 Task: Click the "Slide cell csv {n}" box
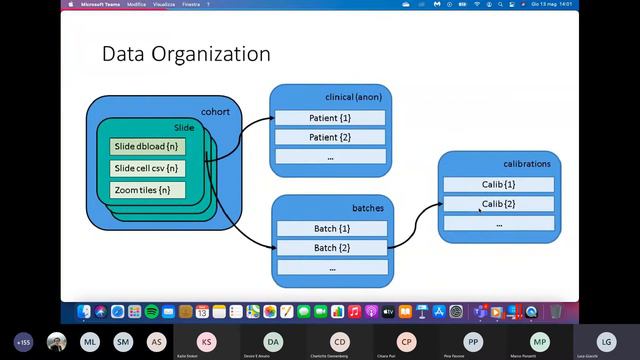[147, 168]
